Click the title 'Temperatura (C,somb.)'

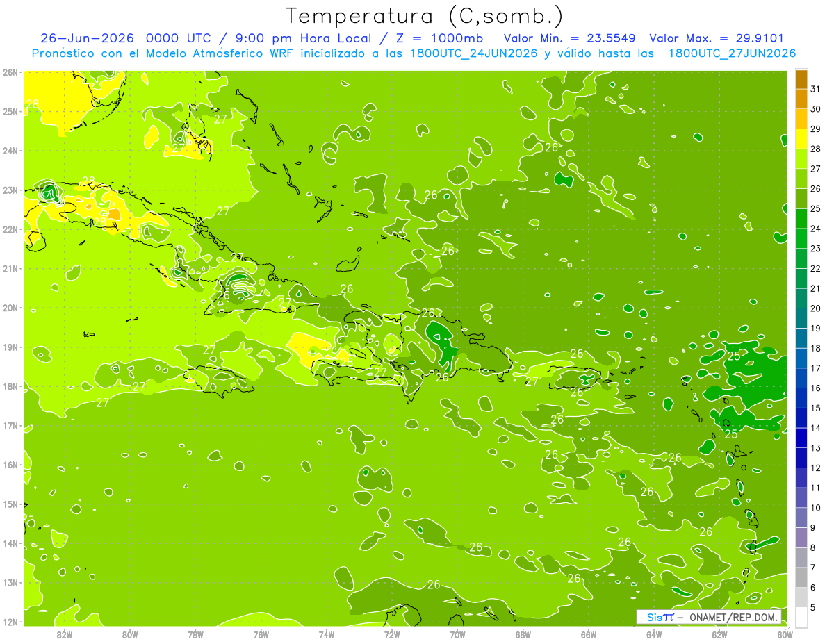[425, 15]
